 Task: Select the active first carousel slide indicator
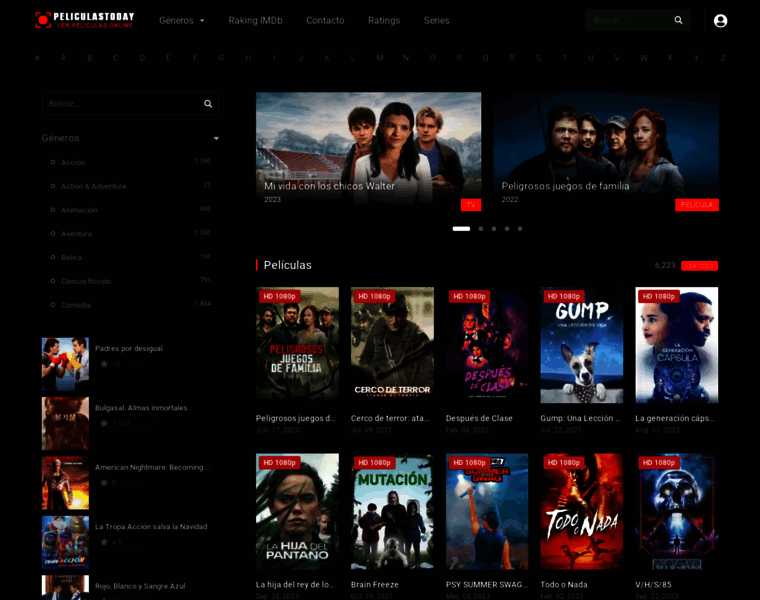coord(461,229)
